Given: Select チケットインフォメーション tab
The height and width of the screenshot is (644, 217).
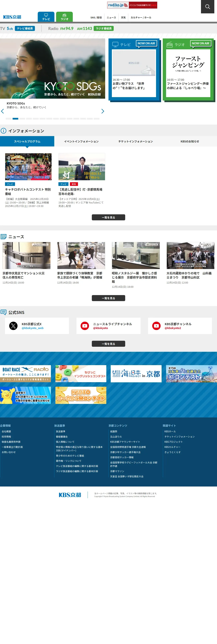Looking at the screenshot, I should coord(136,141).
